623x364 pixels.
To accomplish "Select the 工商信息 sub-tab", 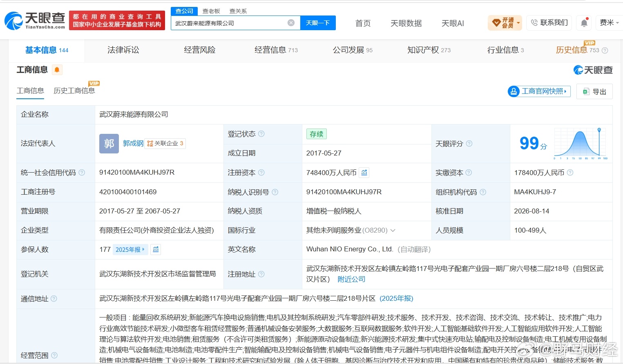I will 30,91.
